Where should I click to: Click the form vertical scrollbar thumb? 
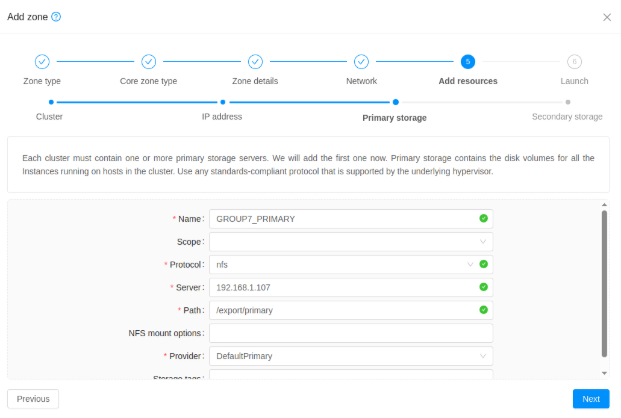[x=604, y=284]
